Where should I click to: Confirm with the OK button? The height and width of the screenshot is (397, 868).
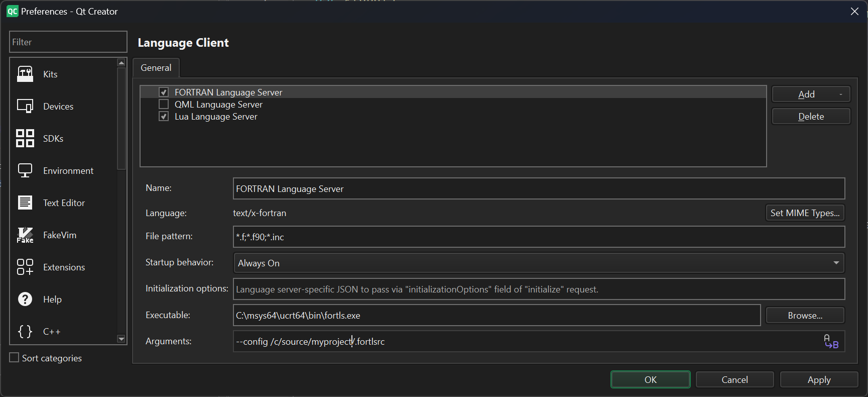(x=651, y=379)
